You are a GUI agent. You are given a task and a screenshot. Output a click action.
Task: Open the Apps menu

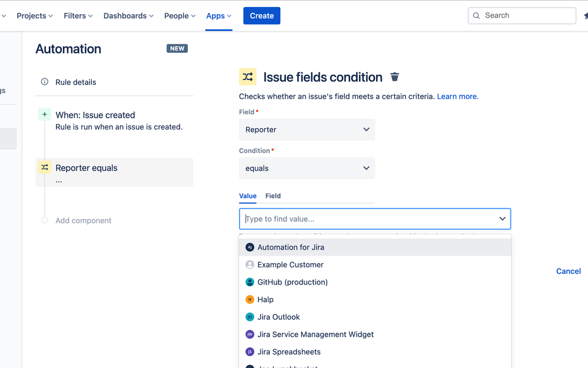click(219, 16)
